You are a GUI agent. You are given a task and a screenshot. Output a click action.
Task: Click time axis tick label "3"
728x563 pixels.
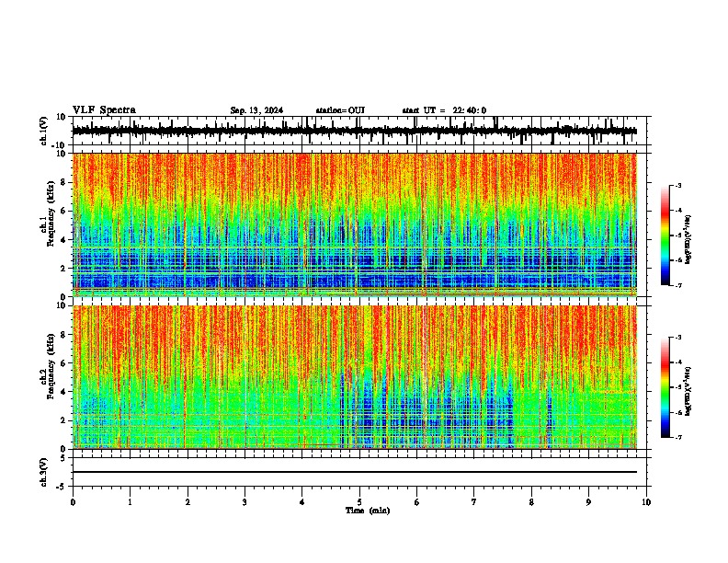[245, 502]
